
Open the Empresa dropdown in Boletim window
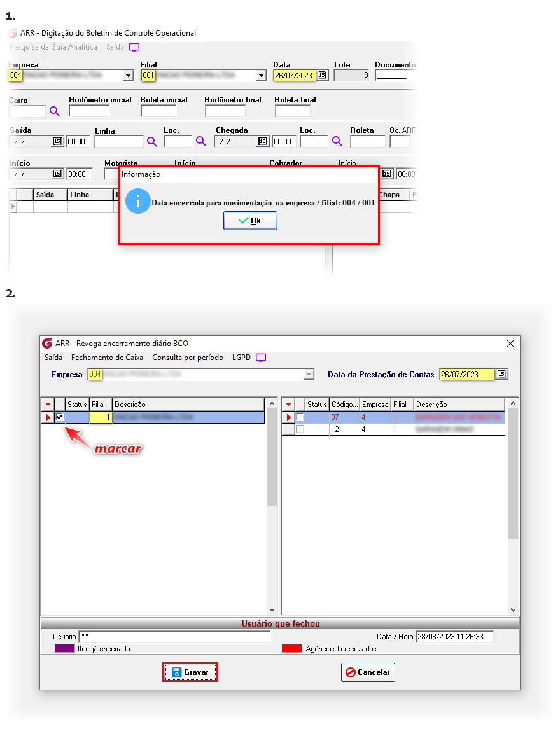[129, 75]
